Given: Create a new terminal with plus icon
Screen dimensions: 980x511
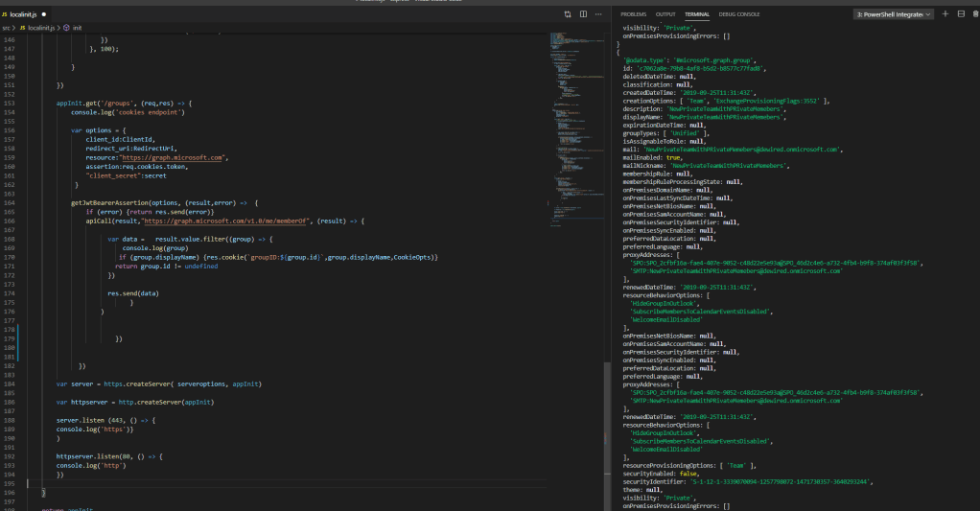Looking at the screenshot, I should (x=945, y=14).
